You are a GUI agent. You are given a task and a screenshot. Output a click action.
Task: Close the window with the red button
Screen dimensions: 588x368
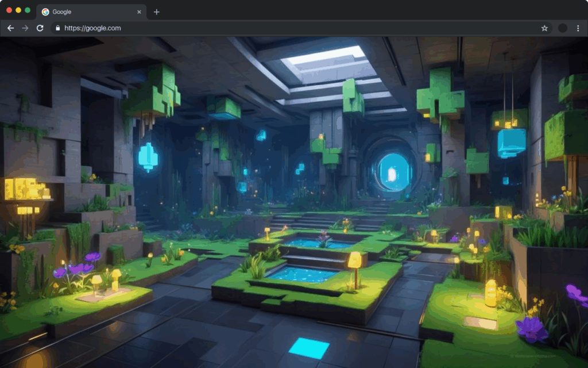(9, 10)
